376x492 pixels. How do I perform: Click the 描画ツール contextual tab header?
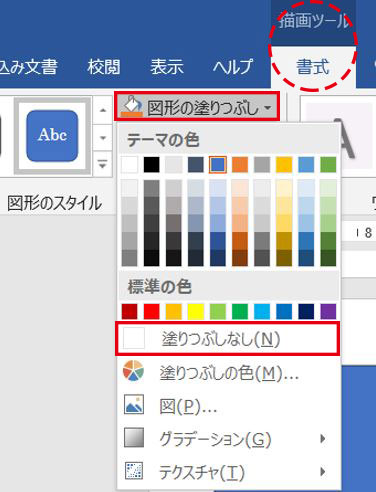pyautogui.click(x=313, y=22)
